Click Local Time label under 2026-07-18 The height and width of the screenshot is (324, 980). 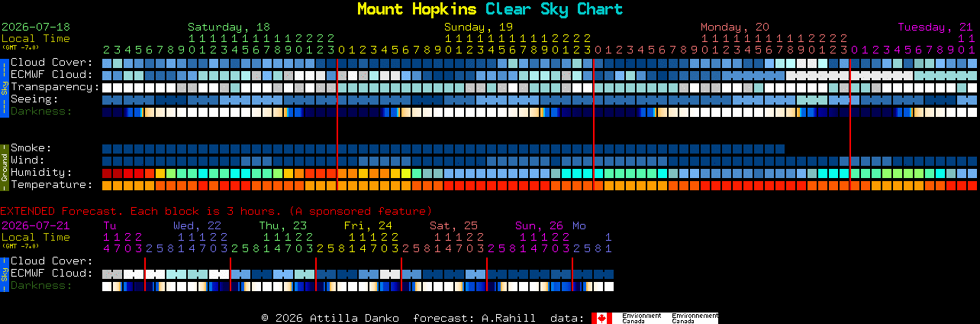(x=36, y=38)
